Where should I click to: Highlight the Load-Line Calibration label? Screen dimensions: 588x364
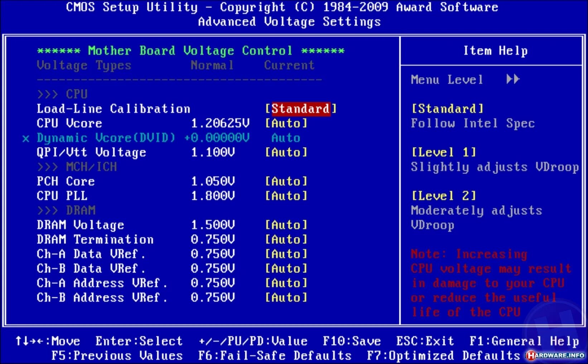pos(114,109)
